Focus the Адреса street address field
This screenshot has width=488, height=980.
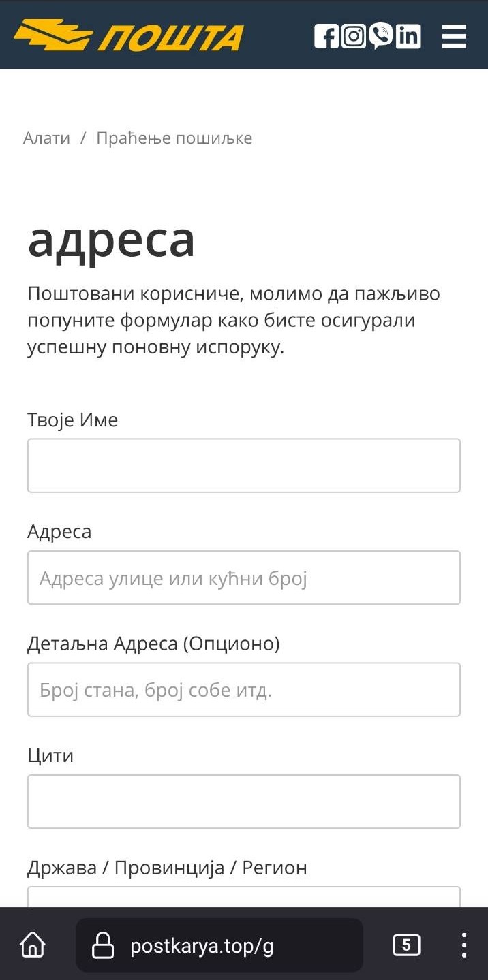244,578
